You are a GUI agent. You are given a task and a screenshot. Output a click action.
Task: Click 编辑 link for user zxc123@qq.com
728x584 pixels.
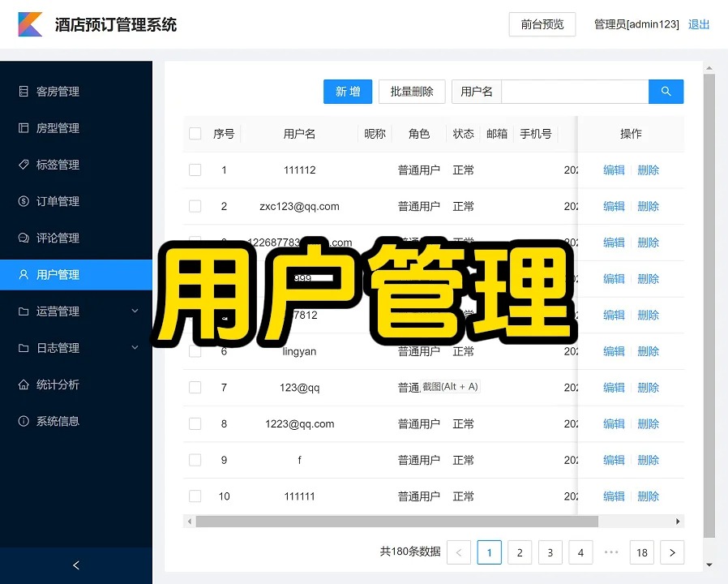click(x=614, y=207)
